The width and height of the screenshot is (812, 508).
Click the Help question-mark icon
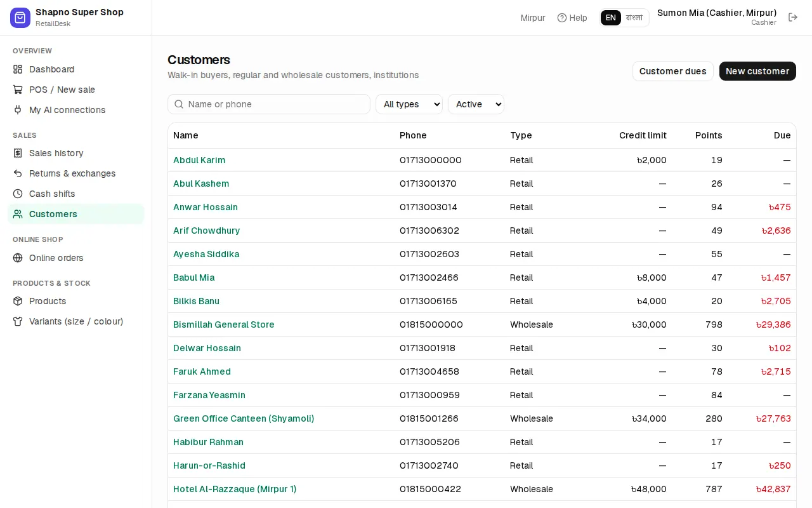(562, 18)
